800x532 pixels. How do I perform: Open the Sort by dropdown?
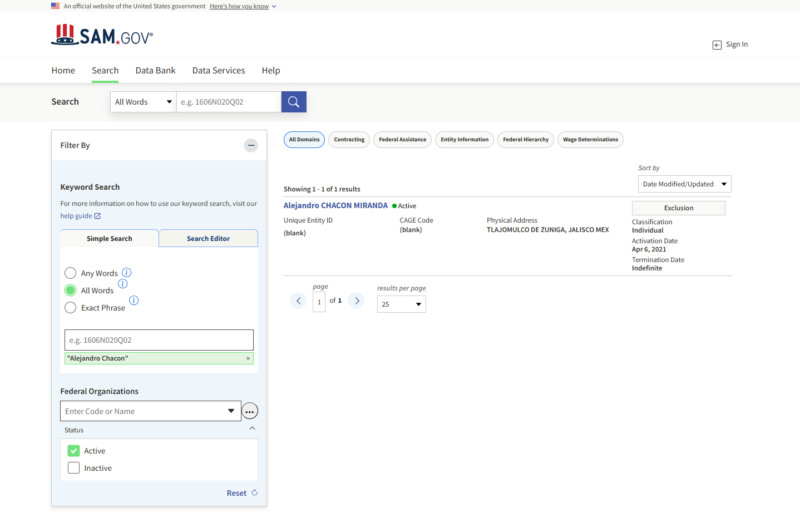tap(684, 184)
